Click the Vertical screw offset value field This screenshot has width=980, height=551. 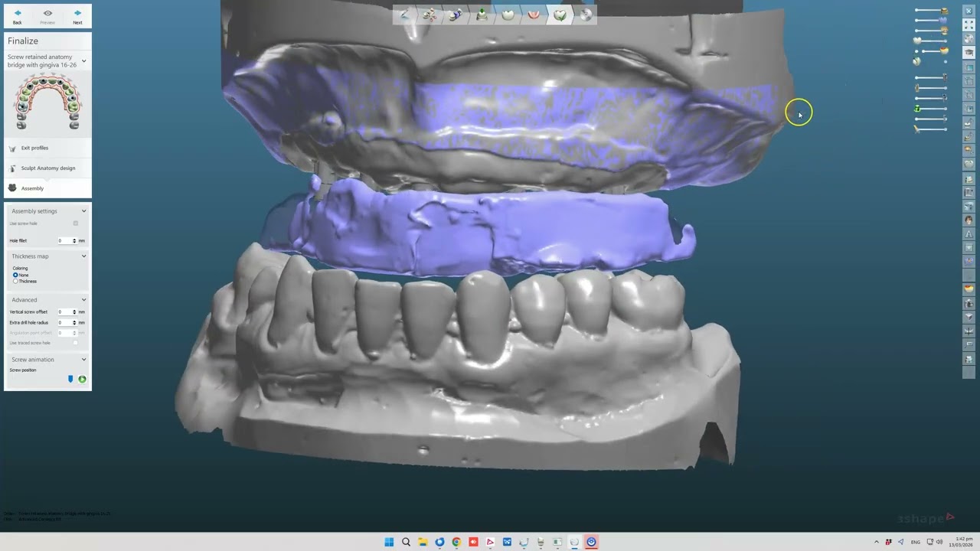pyautogui.click(x=64, y=312)
